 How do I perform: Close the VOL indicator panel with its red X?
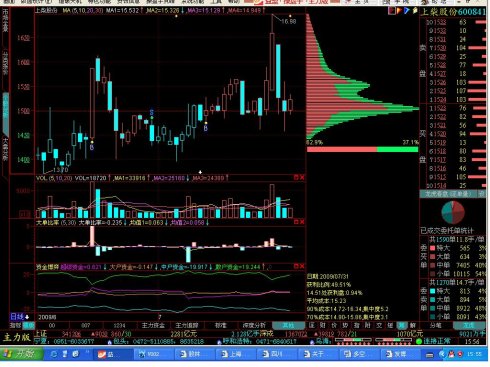(x=302, y=178)
